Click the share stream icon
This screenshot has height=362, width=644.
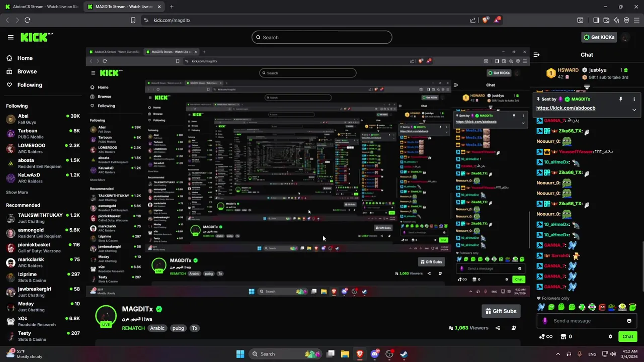click(x=498, y=328)
